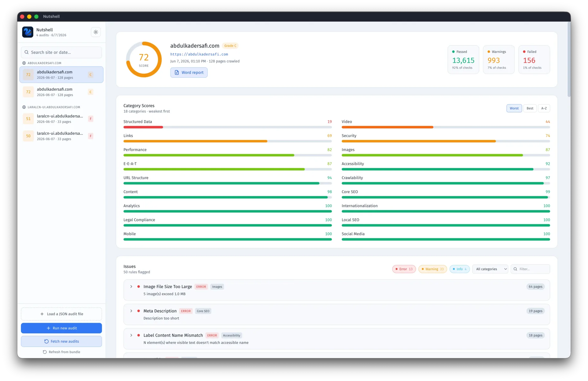Click the globe icon beside ABDULKADERSAFI.COM group
Image resolution: width=588 pixels, height=381 pixels.
click(24, 63)
